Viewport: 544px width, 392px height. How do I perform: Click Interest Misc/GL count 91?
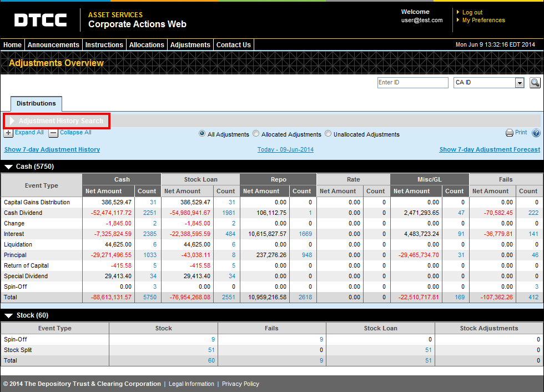[x=461, y=234]
